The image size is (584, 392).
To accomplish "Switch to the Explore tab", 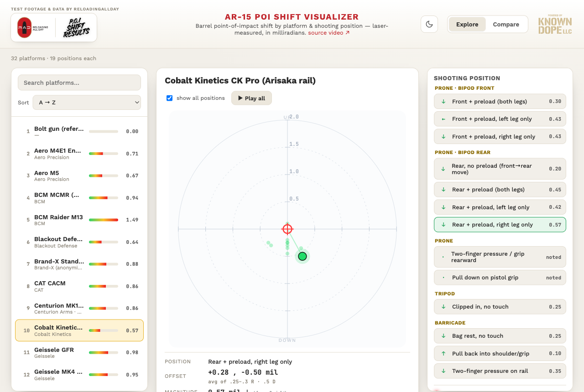I will pyautogui.click(x=467, y=24).
